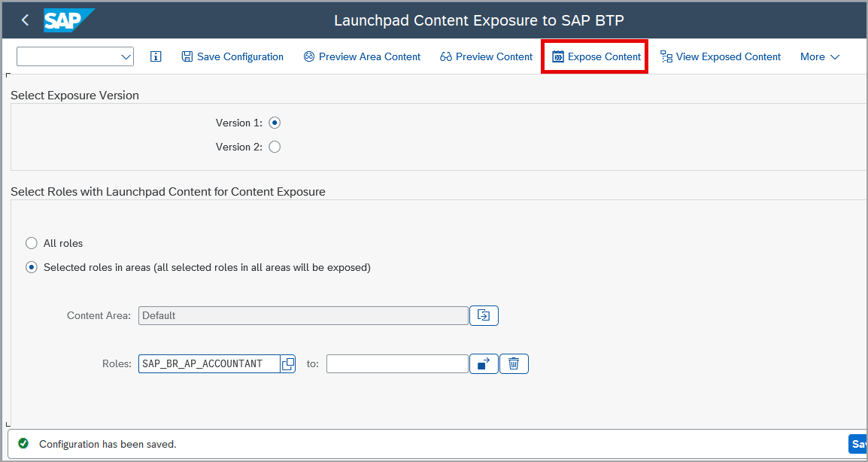Screen dimensions: 868x462
Task: Click the Content Area field
Action: pos(303,316)
